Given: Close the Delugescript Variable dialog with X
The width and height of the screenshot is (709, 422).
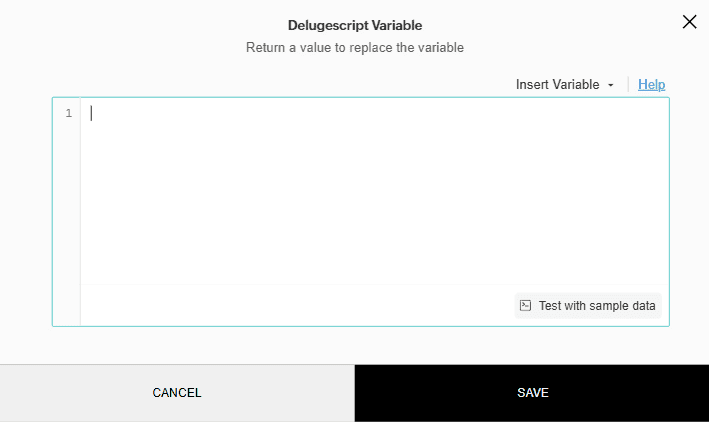Looking at the screenshot, I should (x=689, y=22).
